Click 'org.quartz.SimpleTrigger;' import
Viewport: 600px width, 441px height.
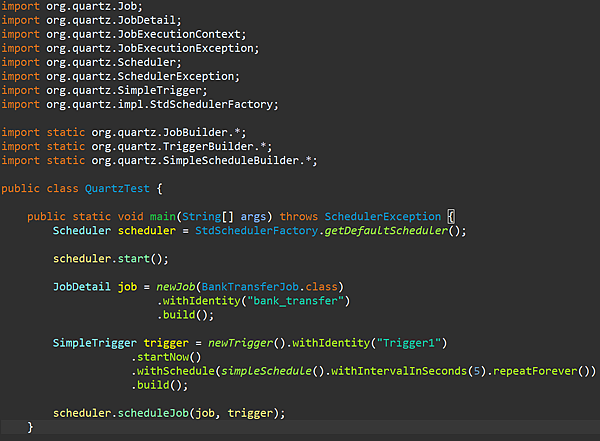click(127, 91)
